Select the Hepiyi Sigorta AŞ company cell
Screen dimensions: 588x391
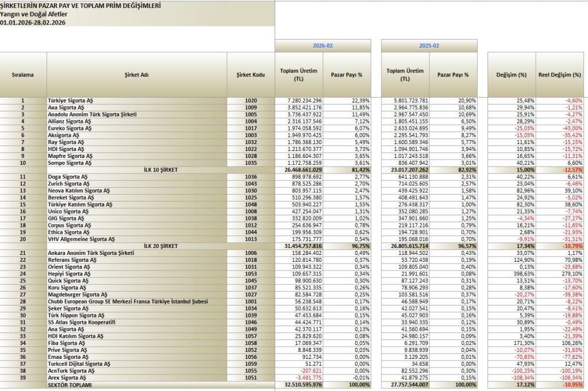click(67, 274)
